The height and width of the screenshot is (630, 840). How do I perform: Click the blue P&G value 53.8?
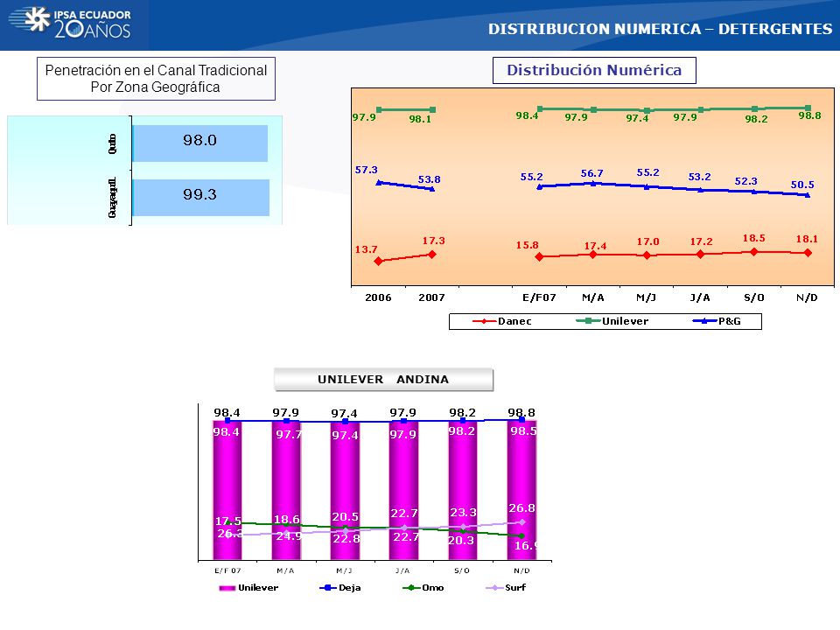[429, 179]
